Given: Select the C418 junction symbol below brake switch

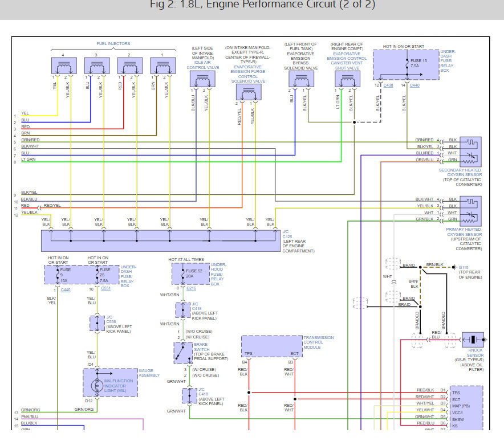Looking at the screenshot, I should pyautogui.click(x=189, y=396).
